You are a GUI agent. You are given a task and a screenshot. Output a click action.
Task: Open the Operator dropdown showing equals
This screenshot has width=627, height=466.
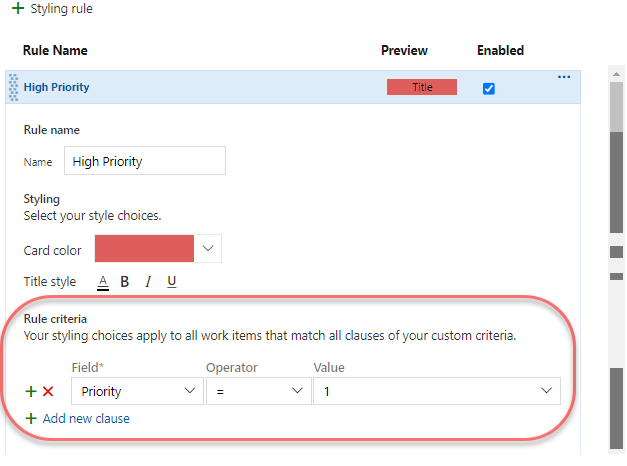click(x=259, y=391)
